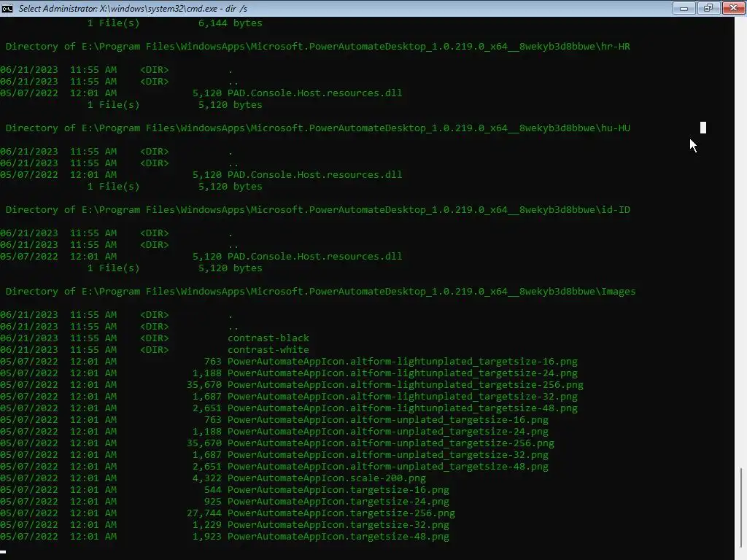Select the directory line ending in hr-HR
The width and height of the screenshot is (747, 560).
click(318, 46)
